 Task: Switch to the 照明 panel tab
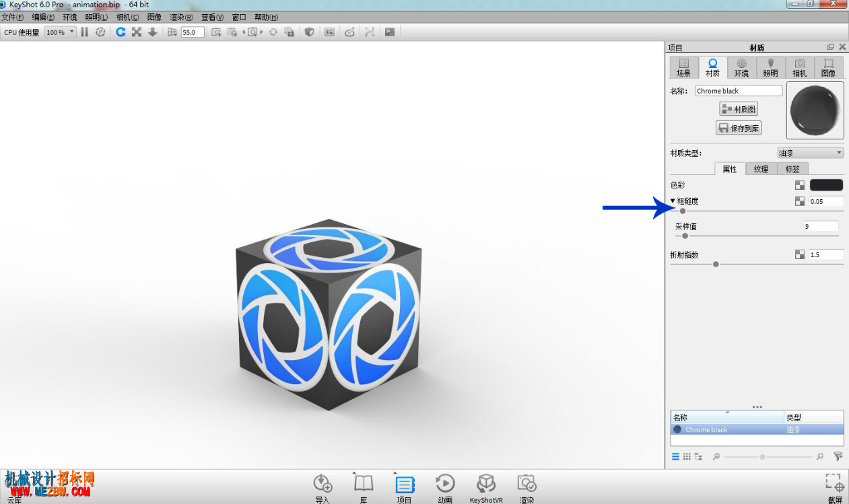click(x=771, y=67)
